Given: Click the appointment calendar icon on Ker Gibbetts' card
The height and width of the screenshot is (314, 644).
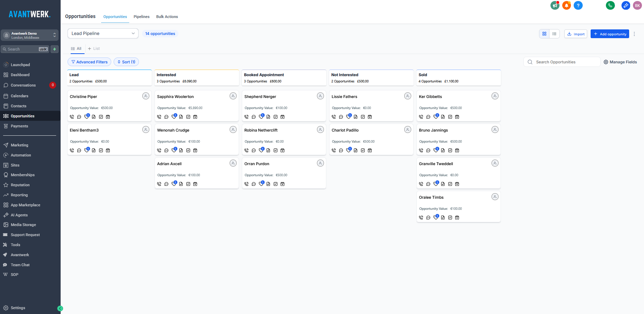Looking at the screenshot, I should click(x=457, y=117).
